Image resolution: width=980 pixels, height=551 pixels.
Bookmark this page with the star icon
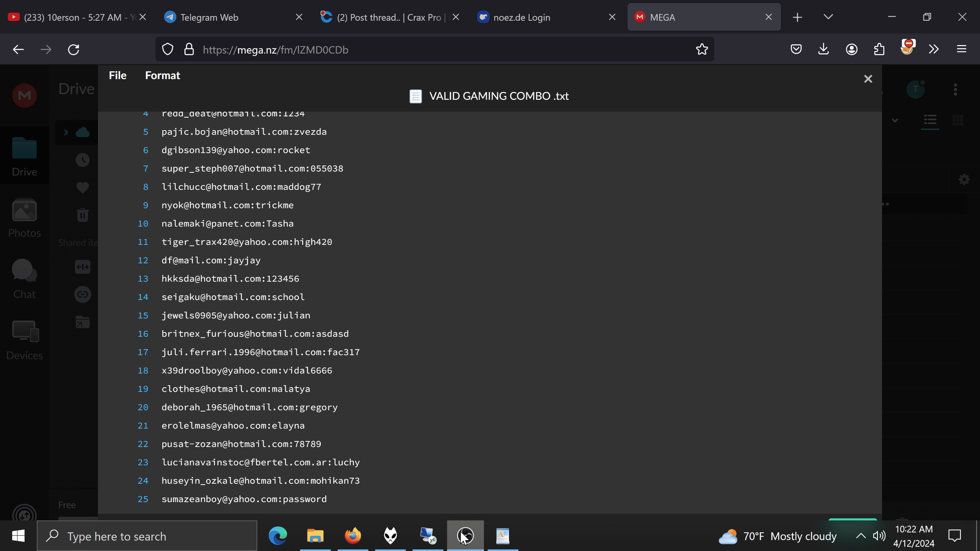[702, 49]
